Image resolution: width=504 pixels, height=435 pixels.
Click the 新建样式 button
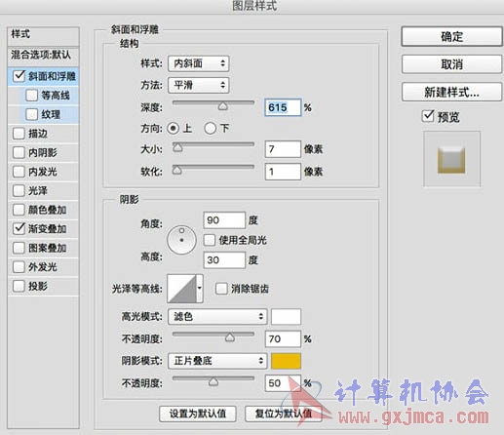pyautogui.click(x=451, y=93)
